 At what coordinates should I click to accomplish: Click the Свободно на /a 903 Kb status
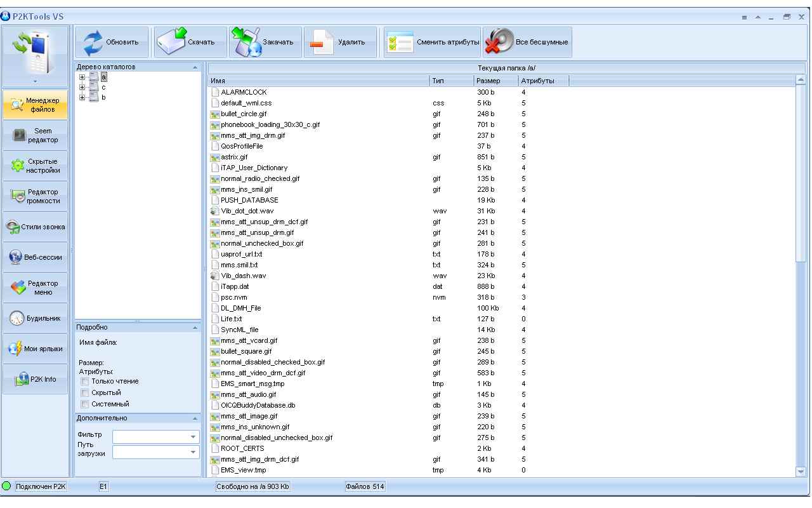pos(253,486)
